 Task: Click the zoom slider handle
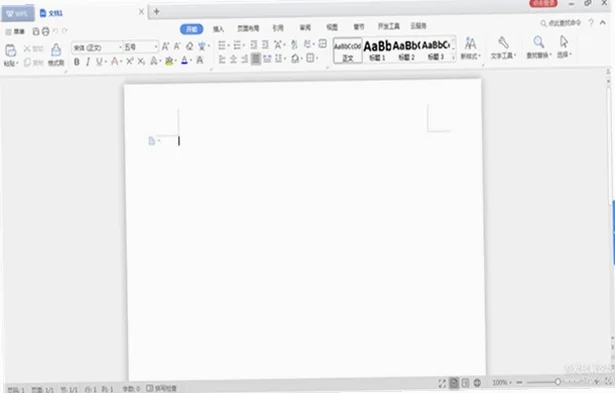(x=557, y=382)
